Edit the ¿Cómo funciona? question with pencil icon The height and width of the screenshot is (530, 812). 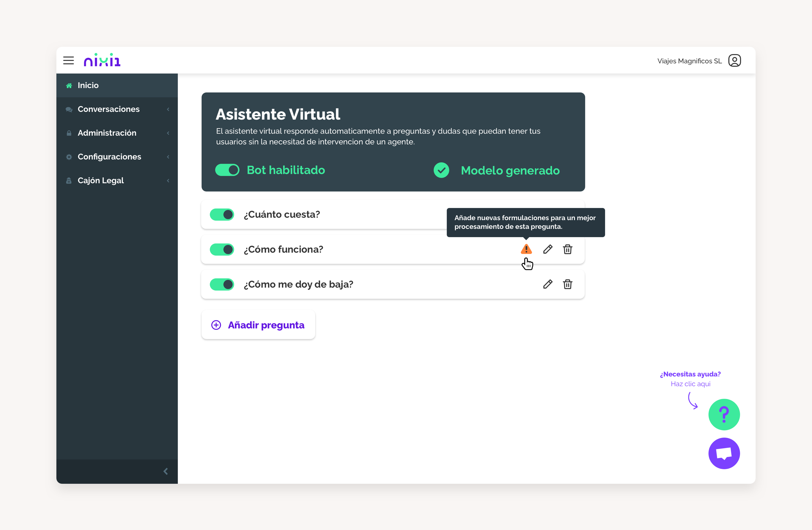point(548,249)
